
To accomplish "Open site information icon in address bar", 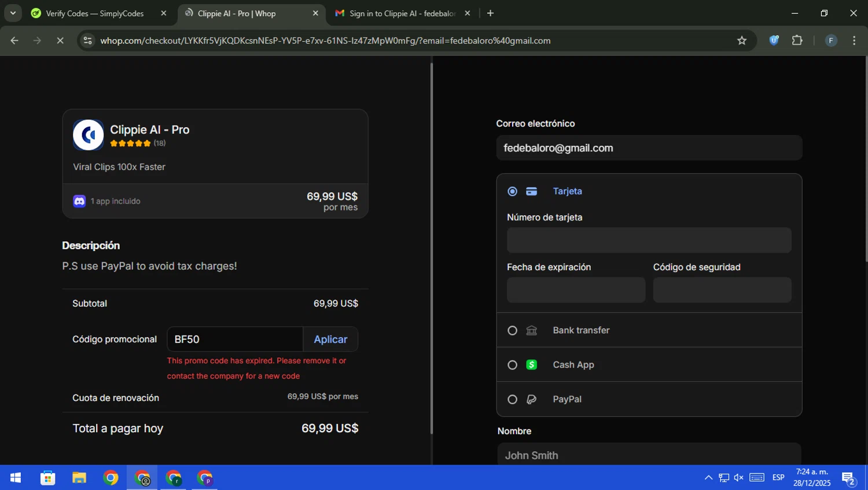I will click(87, 40).
